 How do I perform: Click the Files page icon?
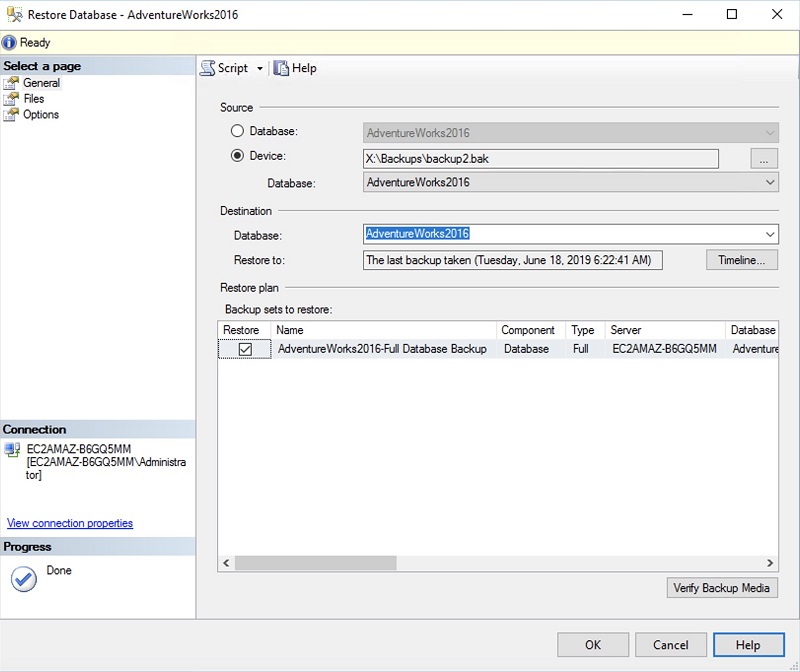11,98
